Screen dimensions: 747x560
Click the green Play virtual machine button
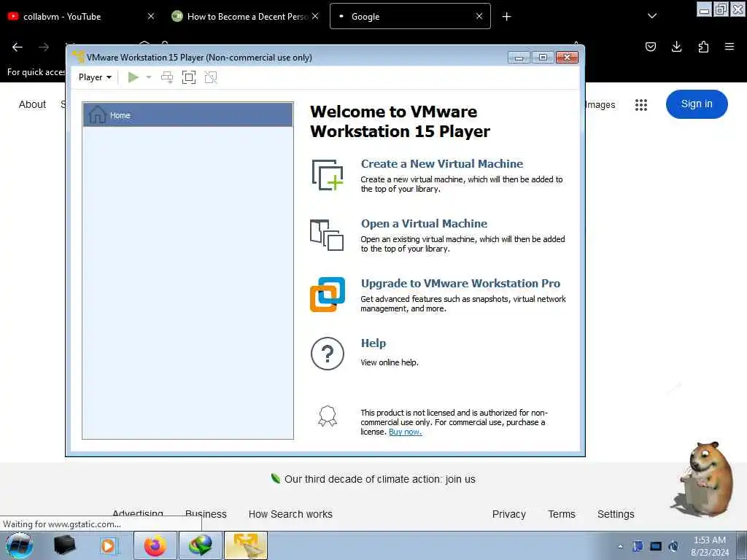pyautogui.click(x=133, y=77)
